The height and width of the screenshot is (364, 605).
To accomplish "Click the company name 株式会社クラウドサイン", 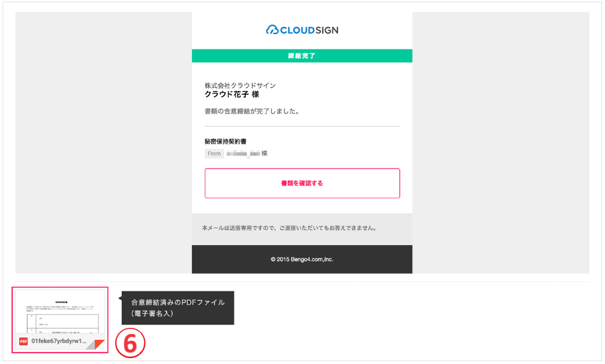I will click(x=240, y=85).
